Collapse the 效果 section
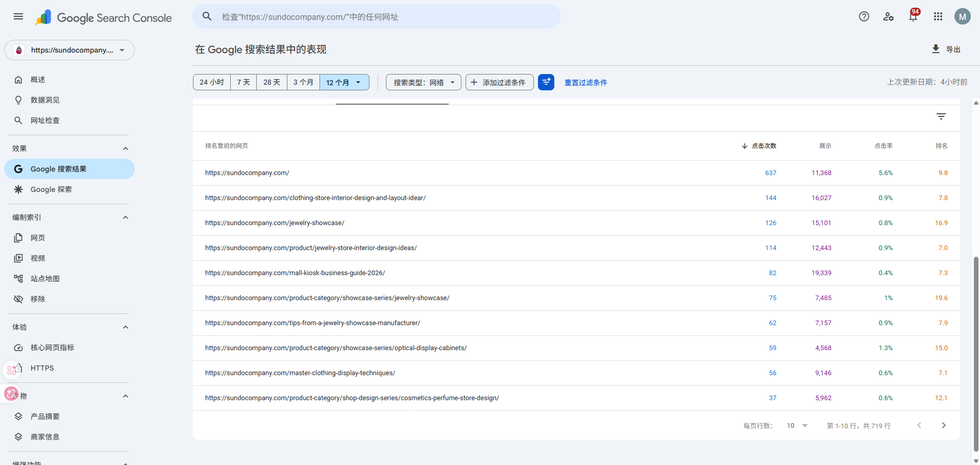 coord(126,149)
